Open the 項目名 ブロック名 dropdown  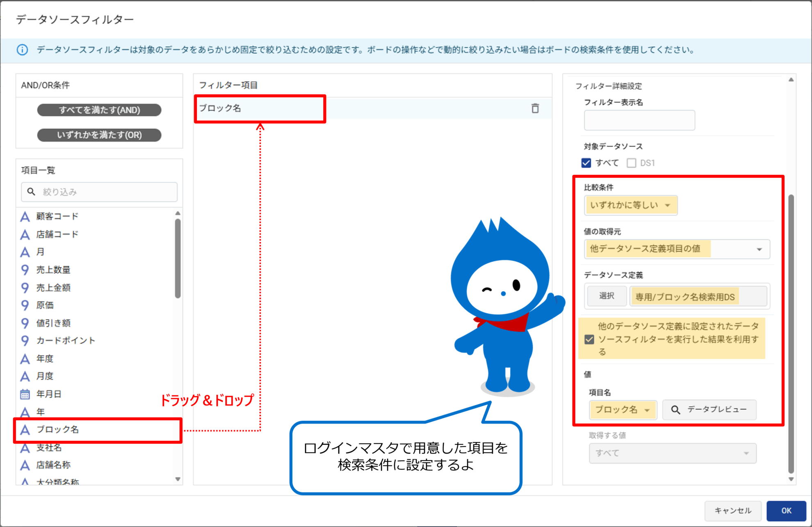click(623, 410)
